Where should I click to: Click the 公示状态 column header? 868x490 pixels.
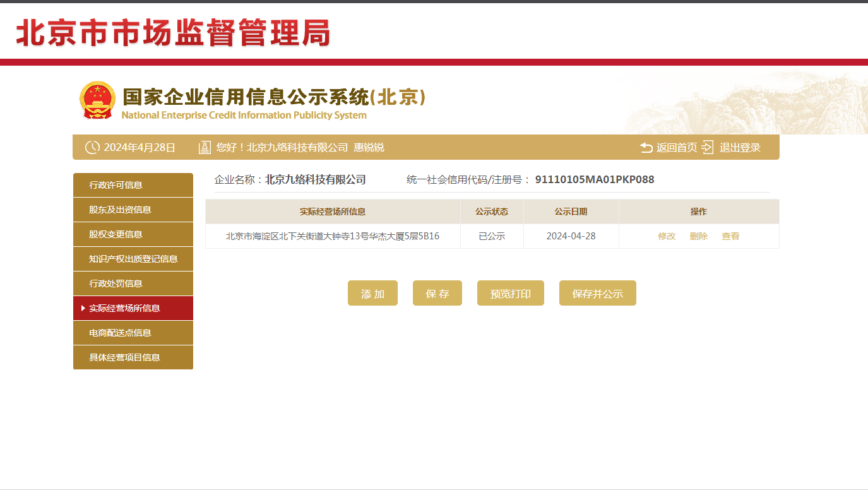[x=492, y=212]
